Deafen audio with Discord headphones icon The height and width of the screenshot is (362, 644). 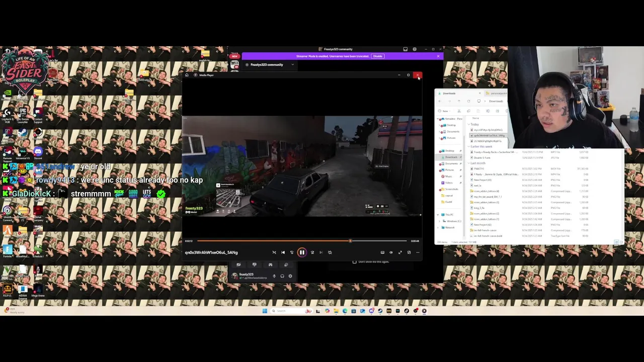coord(282,276)
